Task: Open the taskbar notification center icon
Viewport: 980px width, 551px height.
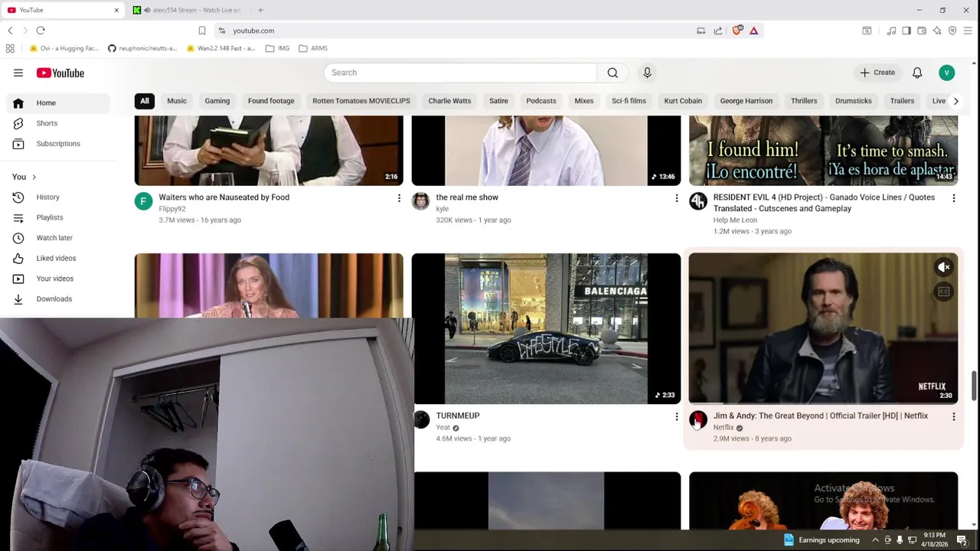Action: (x=962, y=540)
